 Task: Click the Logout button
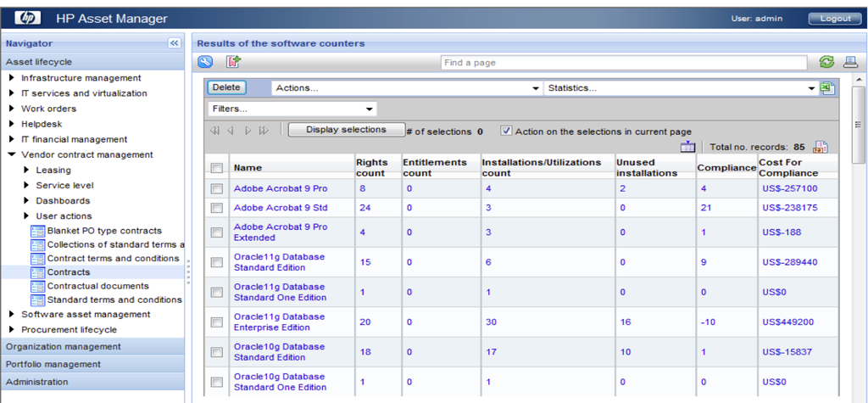(x=835, y=19)
